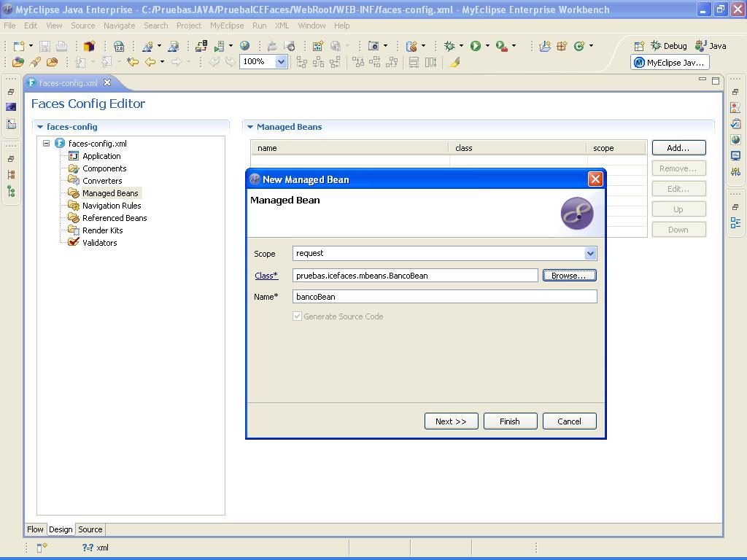Click the deploy server arrows icon
The height and width of the screenshot is (560, 747).
201,46
